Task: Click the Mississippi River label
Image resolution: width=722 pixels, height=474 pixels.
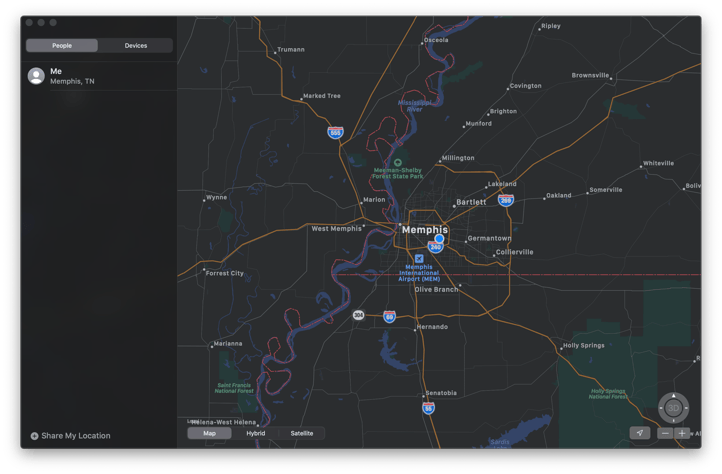Action: (x=414, y=106)
